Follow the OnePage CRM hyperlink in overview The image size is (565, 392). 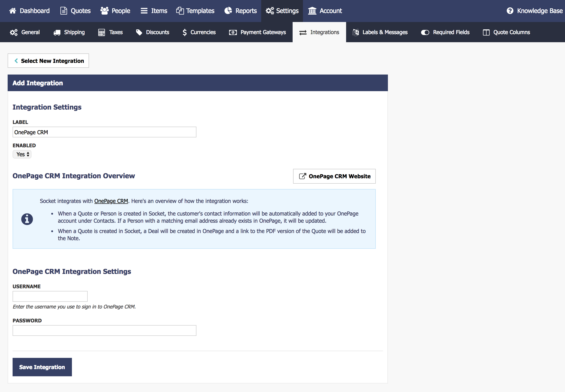(111, 201)
